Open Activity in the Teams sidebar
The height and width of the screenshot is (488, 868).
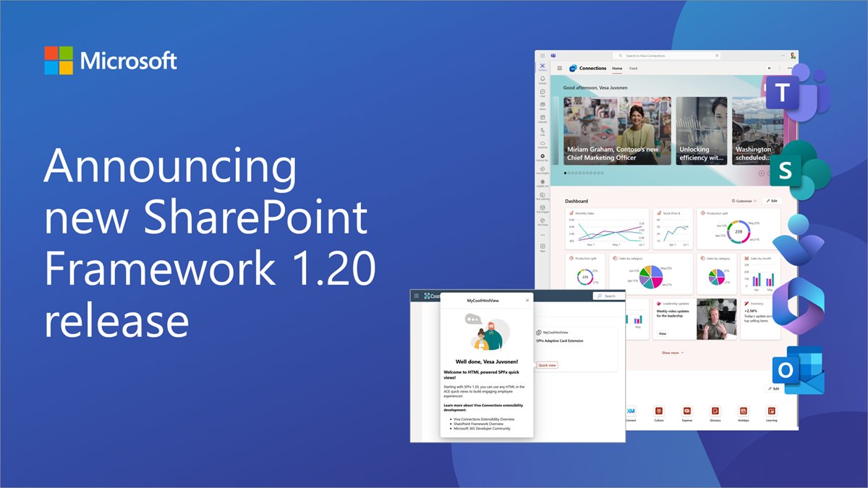tap(542, 80)
